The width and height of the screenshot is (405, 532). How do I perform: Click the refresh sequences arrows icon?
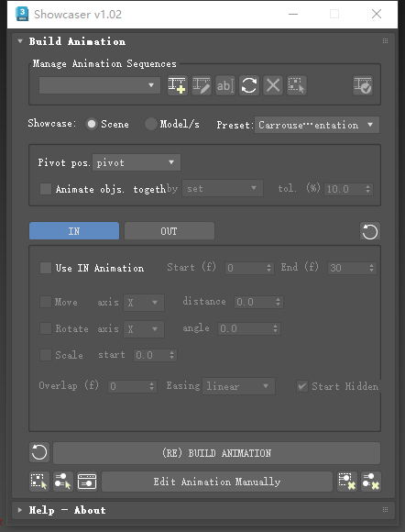coord(249,85)
